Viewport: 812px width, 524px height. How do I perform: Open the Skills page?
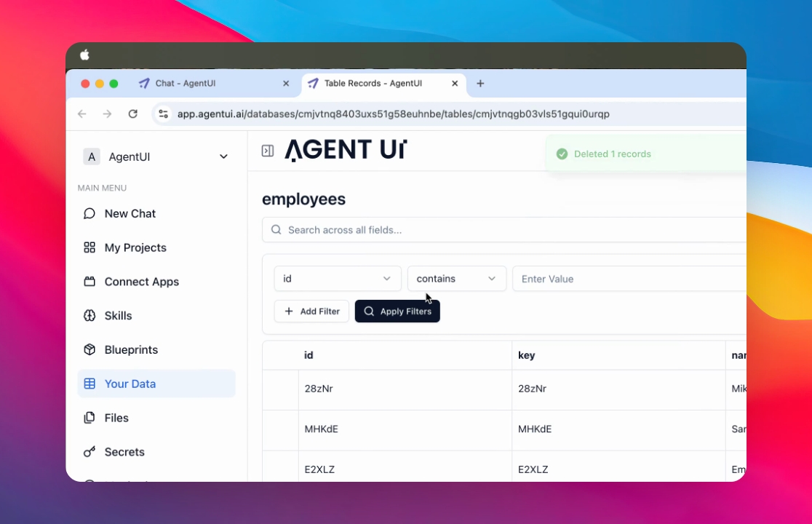(156, 316)
